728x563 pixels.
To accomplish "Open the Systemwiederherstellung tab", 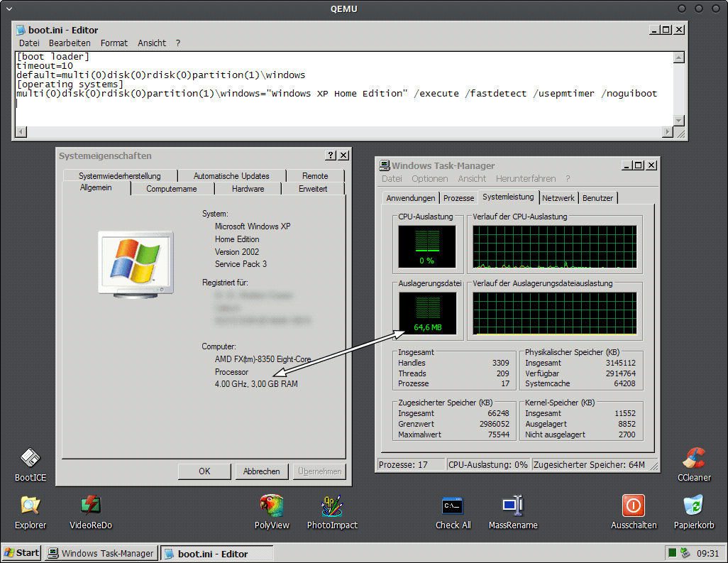I will (x=120, y=175).
